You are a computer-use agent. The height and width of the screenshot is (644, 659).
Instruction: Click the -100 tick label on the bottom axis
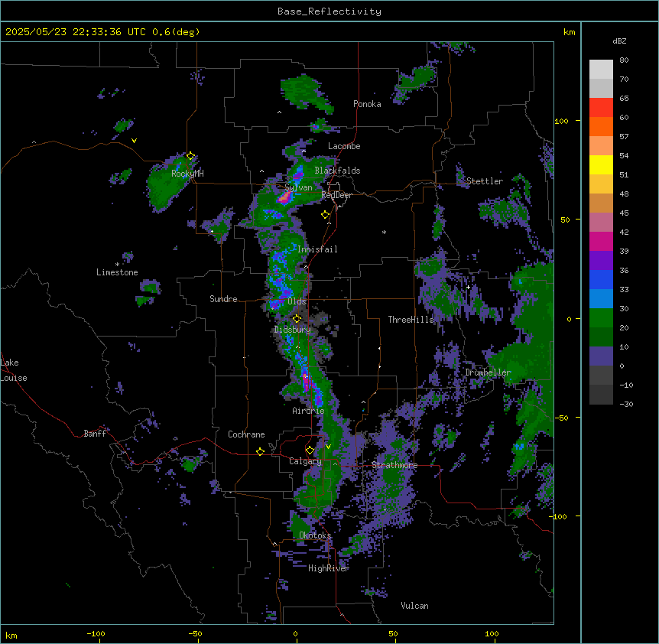(96, 633)
